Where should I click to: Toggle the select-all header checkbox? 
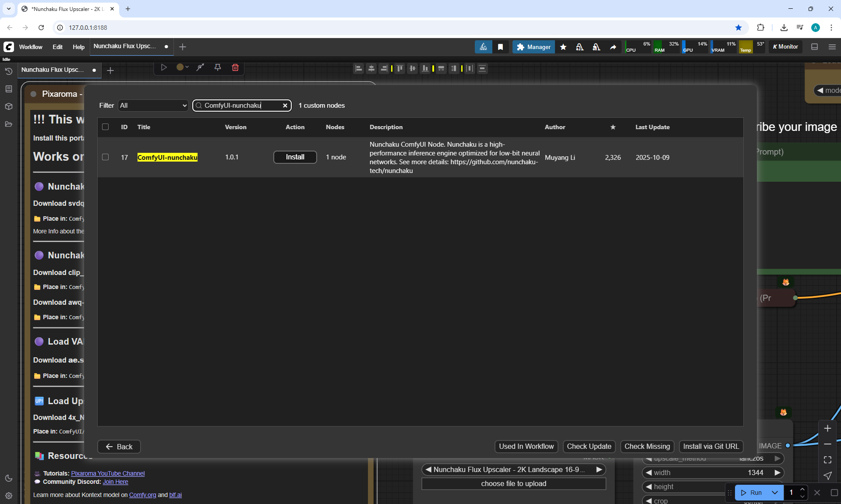click(105, 127)
